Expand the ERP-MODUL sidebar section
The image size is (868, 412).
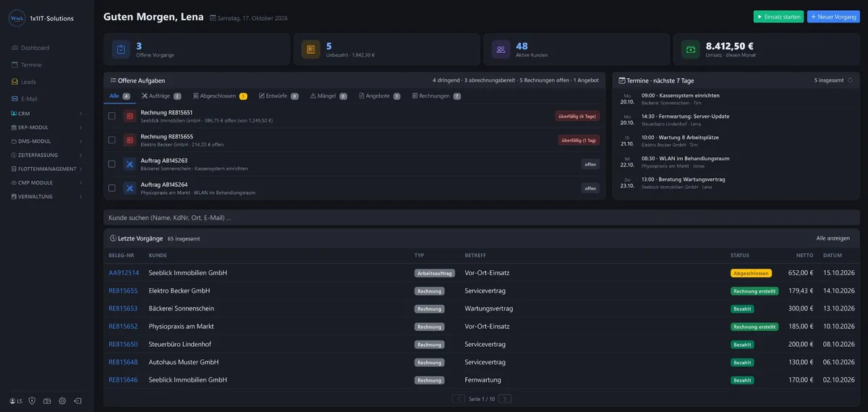[x=46, y=127]
